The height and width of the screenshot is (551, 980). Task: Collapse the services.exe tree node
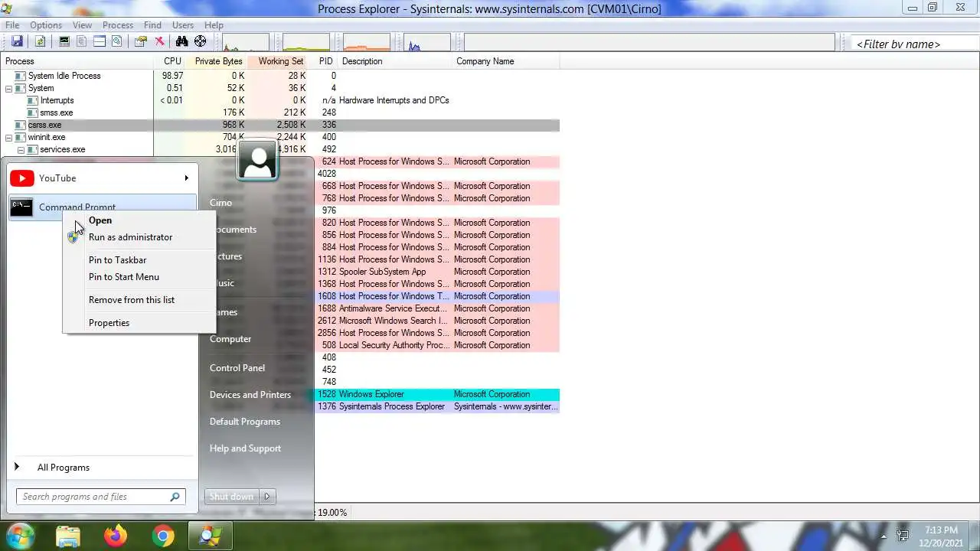[21, 149]
